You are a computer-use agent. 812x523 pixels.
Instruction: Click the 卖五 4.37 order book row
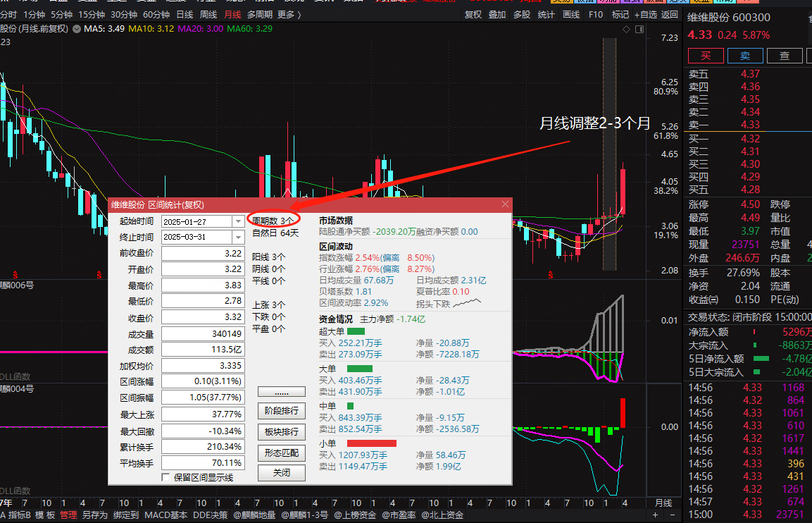point(748,74)
